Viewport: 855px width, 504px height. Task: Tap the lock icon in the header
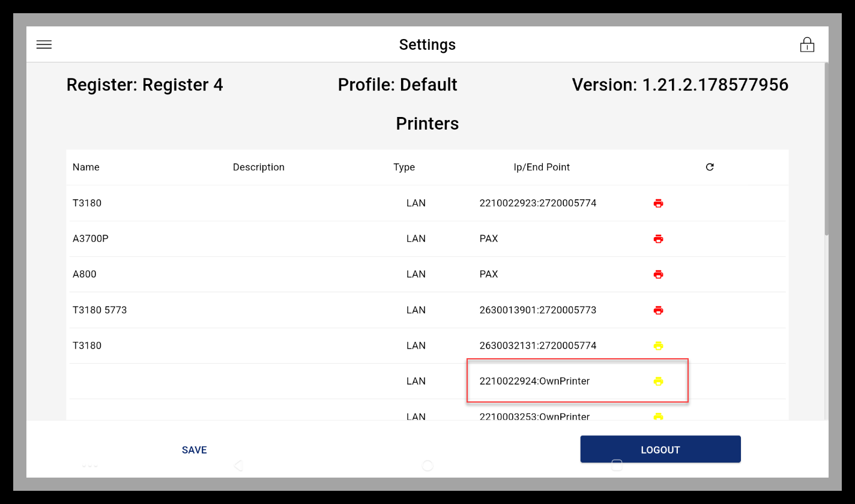tap(807, 44)
